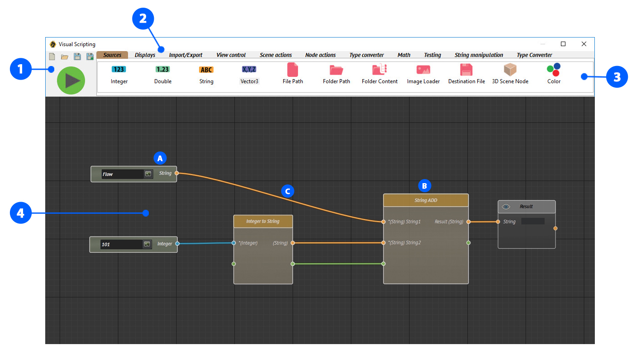Add a Color source node

553,74
